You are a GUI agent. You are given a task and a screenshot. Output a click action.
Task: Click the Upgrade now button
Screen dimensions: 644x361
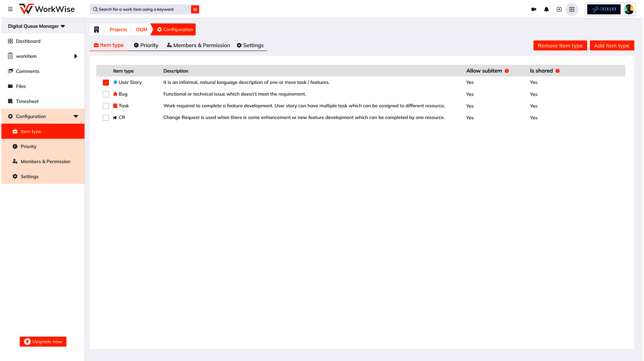coord(43,342)
